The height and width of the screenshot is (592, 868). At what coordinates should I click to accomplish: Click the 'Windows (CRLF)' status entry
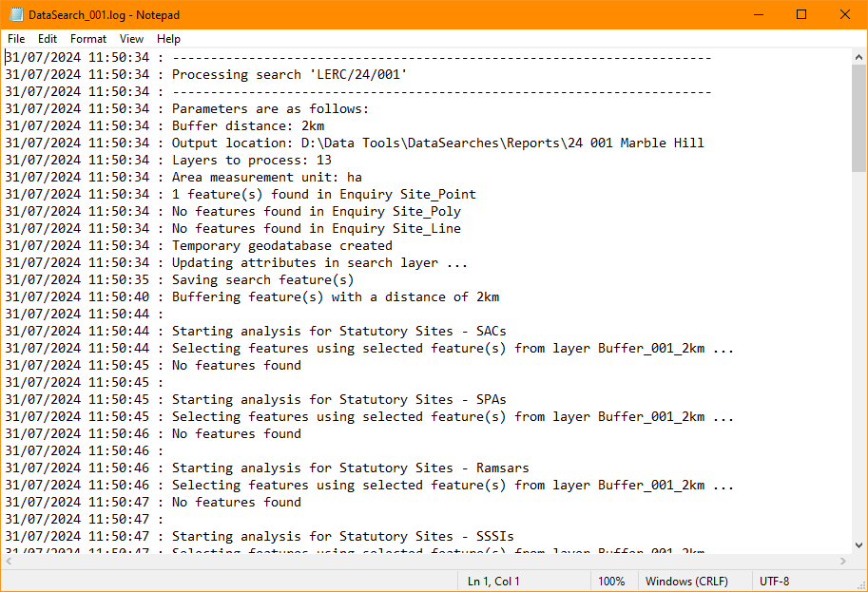click(686, 581)
